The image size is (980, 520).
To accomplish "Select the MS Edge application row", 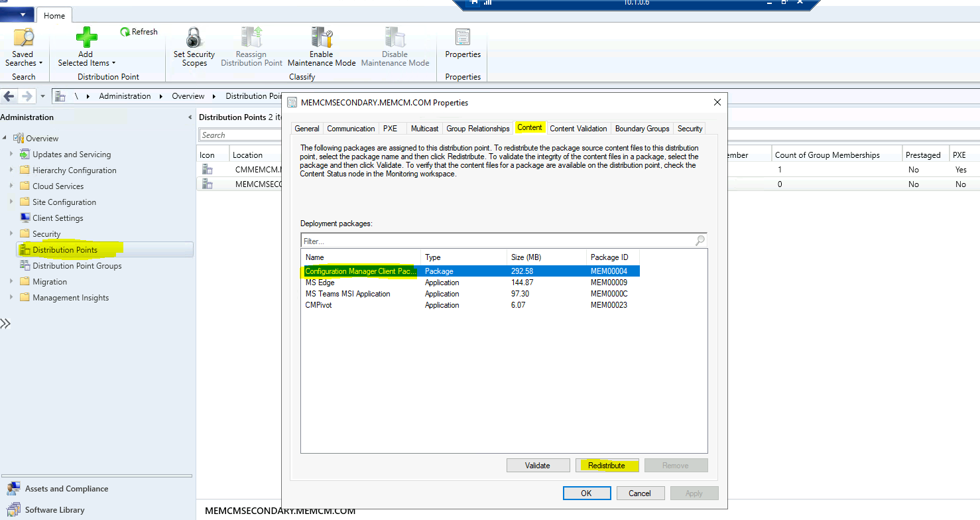I will pos(470,283).
